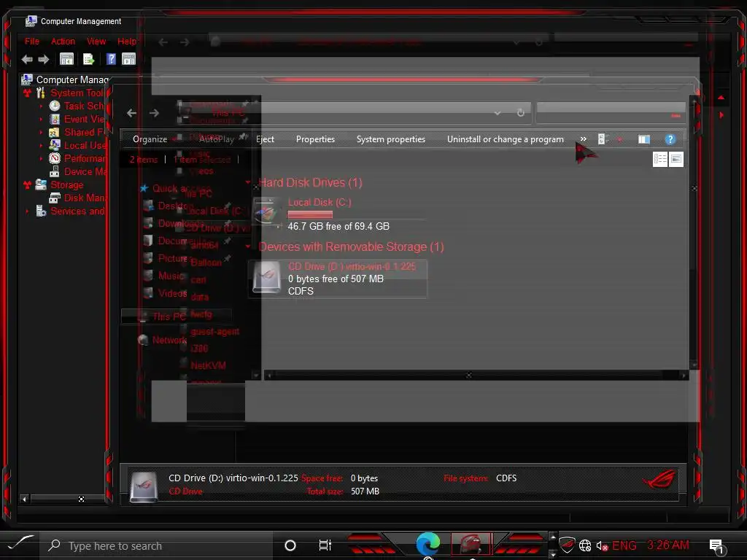Click Explorer back arrow button
747x560 pixels.
pyautogui.click(x=132, y=113)
